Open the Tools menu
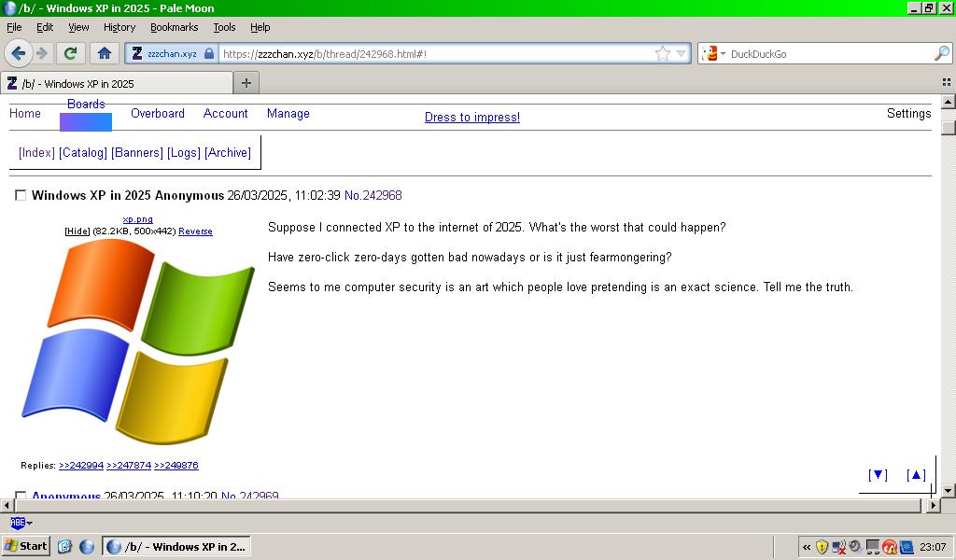This screenshot has width=956, height=560. pyautogui.click(x=224, y=27)
